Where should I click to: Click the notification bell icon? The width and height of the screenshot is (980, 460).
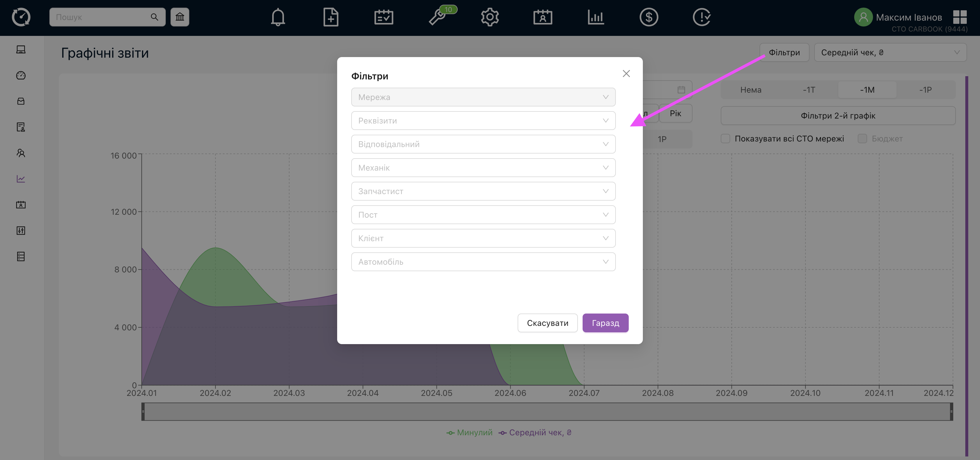[x=278, y=17]
